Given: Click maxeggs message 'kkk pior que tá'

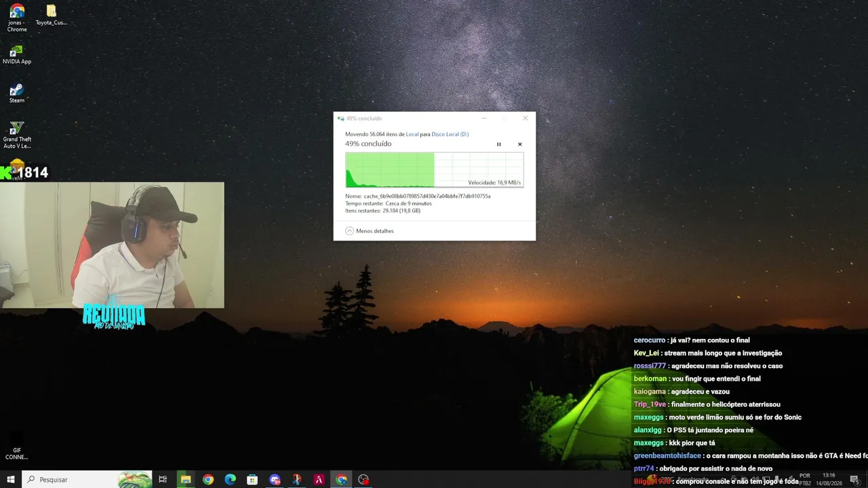Looking at the screenshot, I should pyautogui.click(x=674, y=443).
